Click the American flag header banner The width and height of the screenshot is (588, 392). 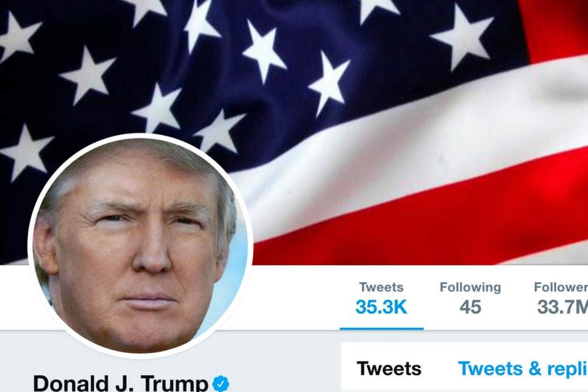[x=294, y=132]
